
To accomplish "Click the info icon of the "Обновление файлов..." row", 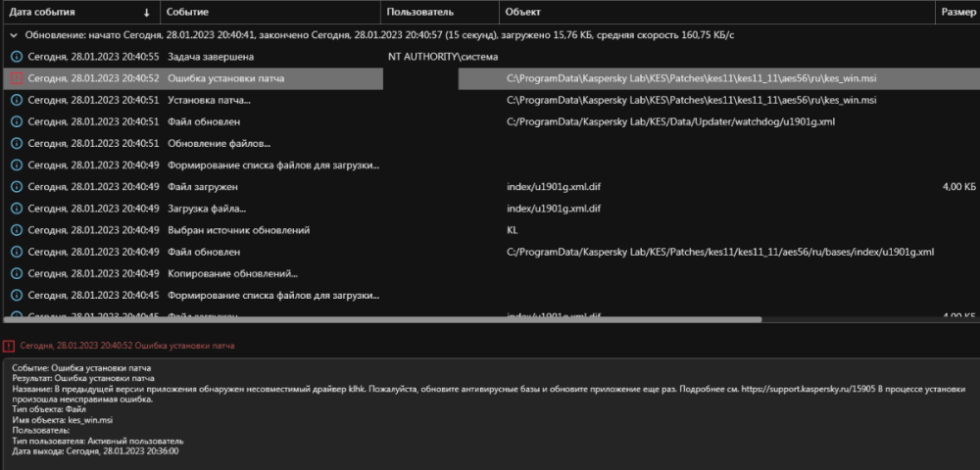I will [x=17, y=144].
